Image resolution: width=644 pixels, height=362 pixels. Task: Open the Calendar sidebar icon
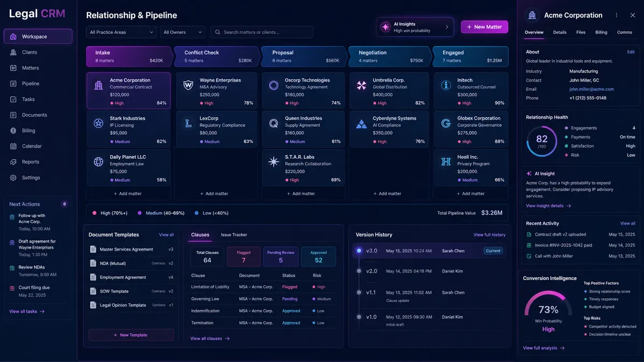pos(13,146)
